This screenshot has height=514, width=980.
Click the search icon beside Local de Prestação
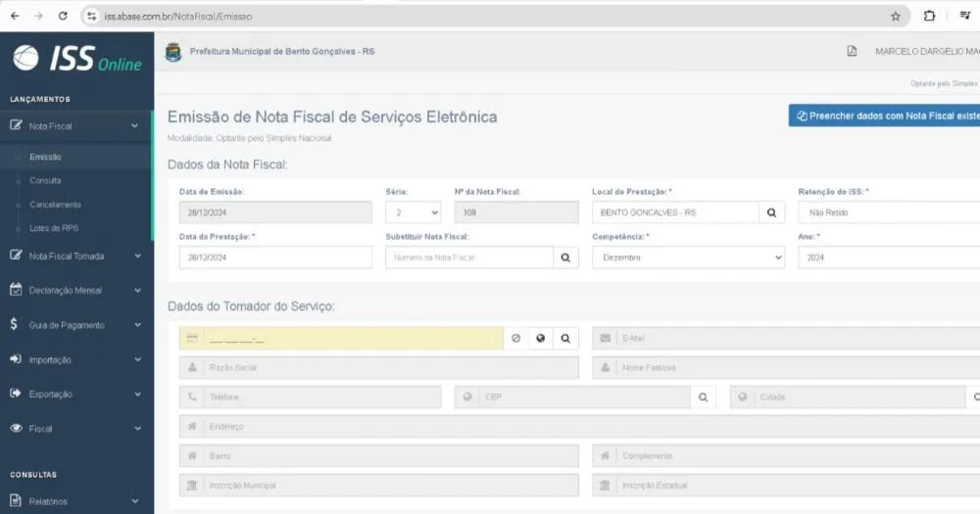point(771,212)
